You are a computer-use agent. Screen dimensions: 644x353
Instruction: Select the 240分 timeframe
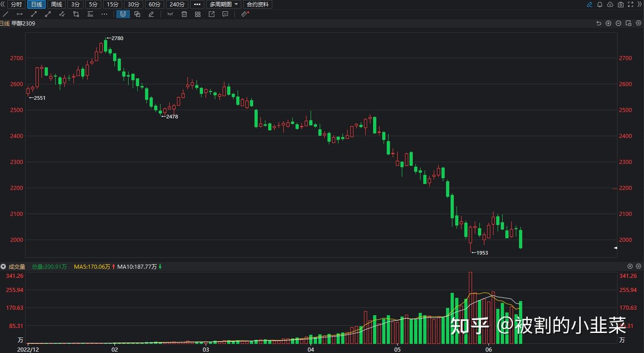177,4
